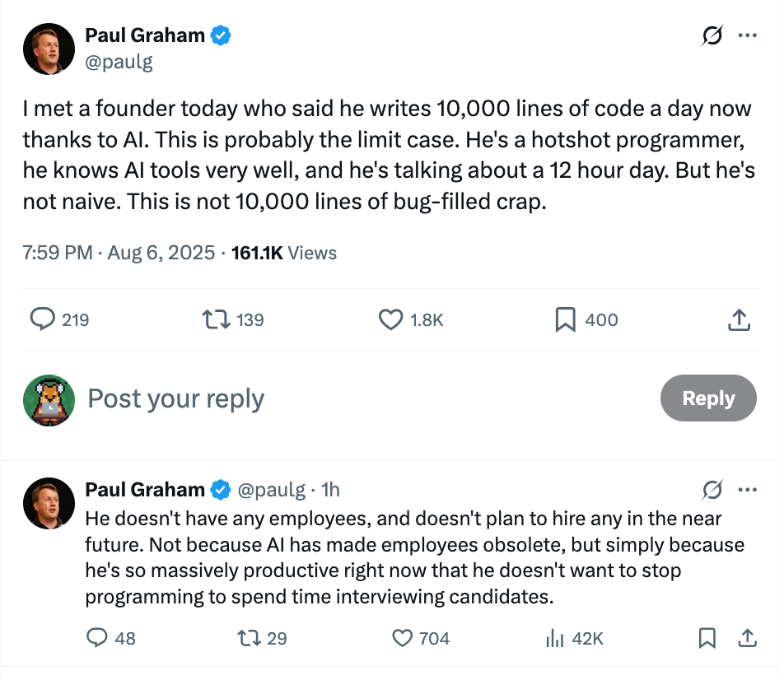This screenshot has width=784, height=680.
Task: Reply to the second tweet with 48 replies
Action: [97, 638]
